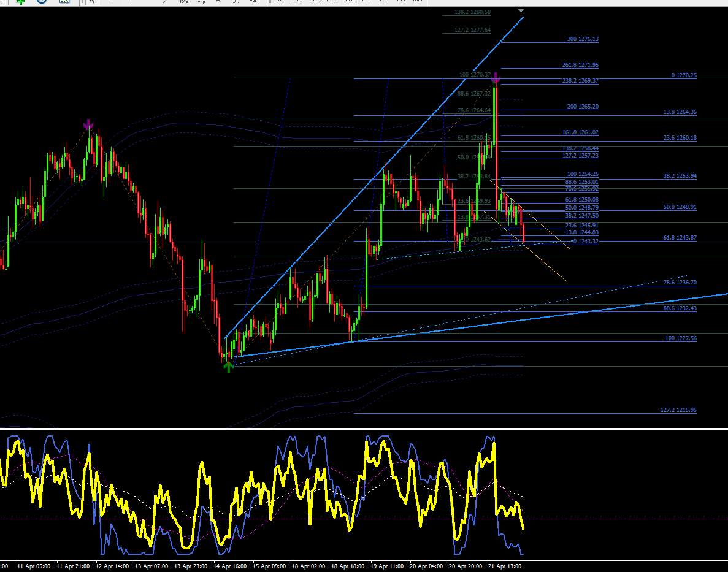The height and width of the screenshot is (572, 728).
Task: Click Fibonacci label 127.2 1257.23
Action: [x=580, y=156]
